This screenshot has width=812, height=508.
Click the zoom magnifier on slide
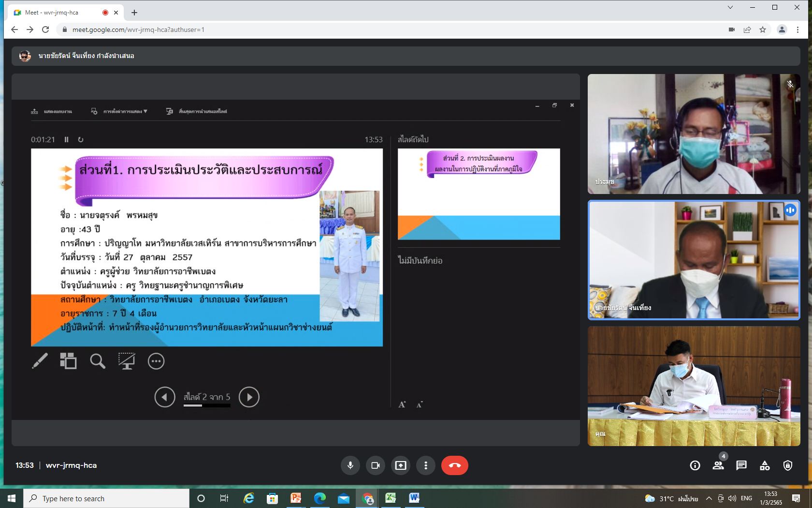click(98, 361)
